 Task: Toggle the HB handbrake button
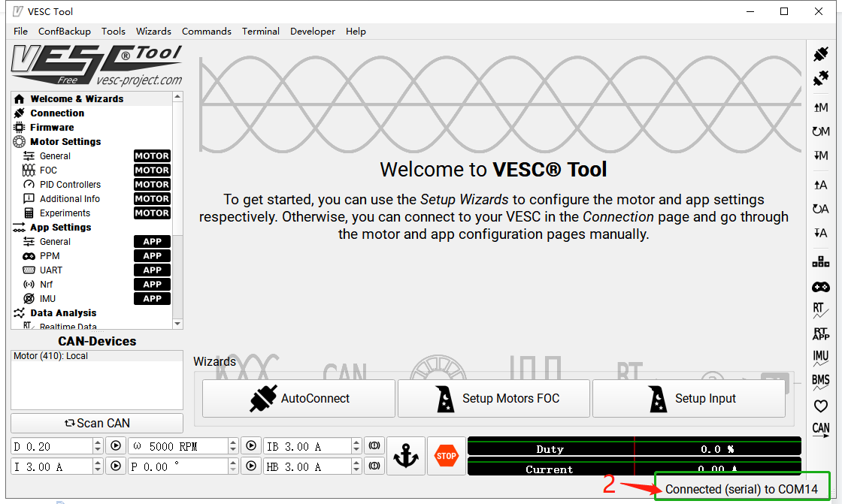coord(374,465)
